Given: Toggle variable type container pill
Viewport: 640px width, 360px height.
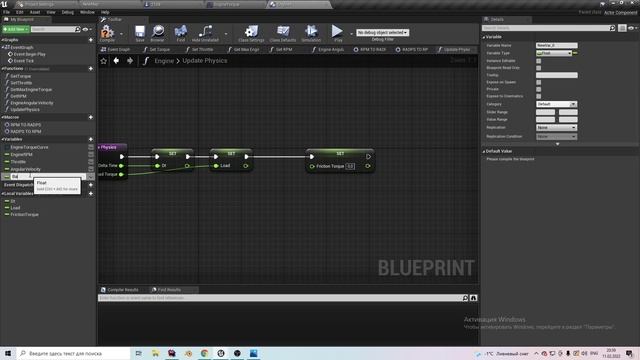Looking at the screenshot, I should pos(575,53).
